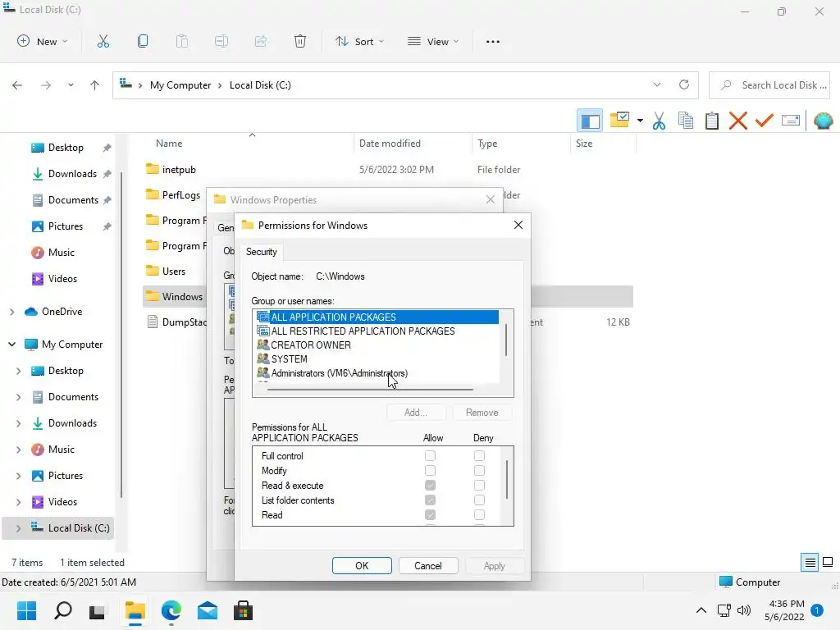Click the globe icon at toolbar right
Image resolution: width=840 pixels, height=630 pixels.
point(823,121)
